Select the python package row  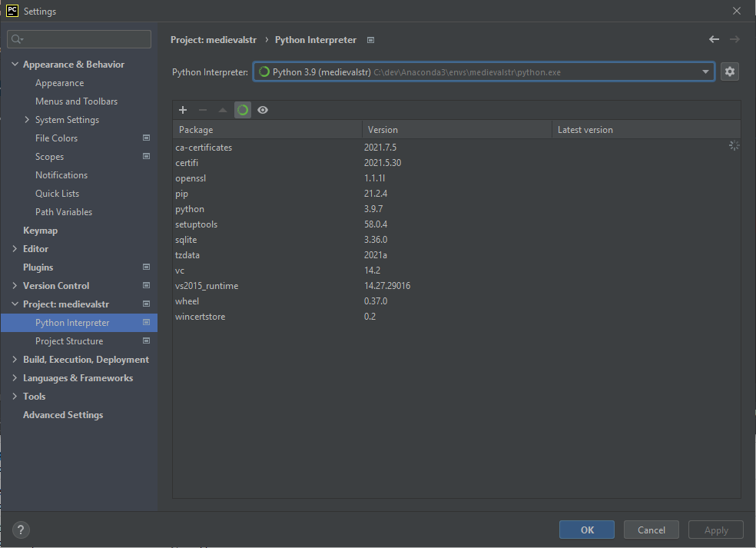click(x=456, y=209)
